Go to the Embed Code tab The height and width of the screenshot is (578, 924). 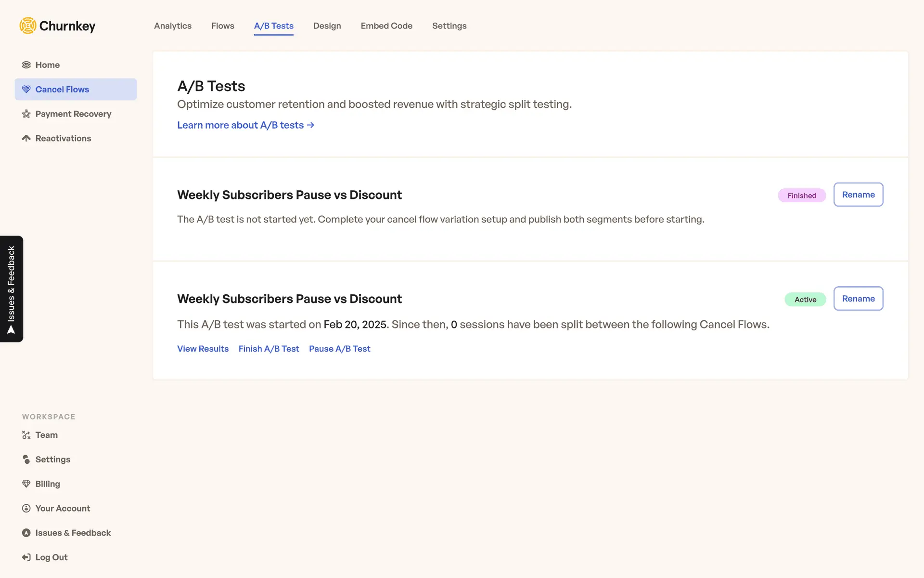pyautogui.click(x=386, y=26)
